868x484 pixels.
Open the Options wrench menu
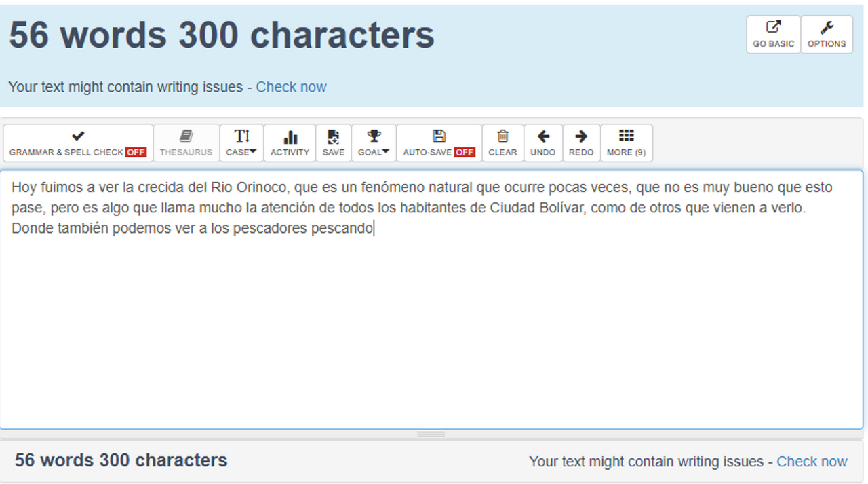tap(827, 35)
